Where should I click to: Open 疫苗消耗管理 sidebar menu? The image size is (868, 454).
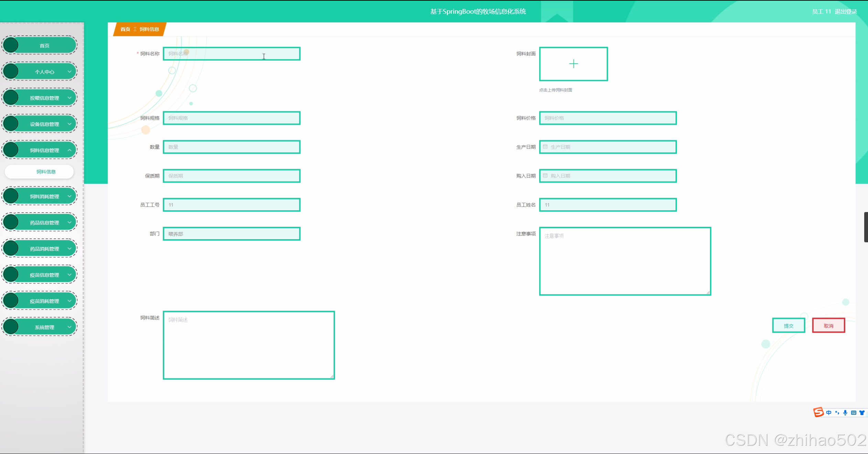point(40,301)
